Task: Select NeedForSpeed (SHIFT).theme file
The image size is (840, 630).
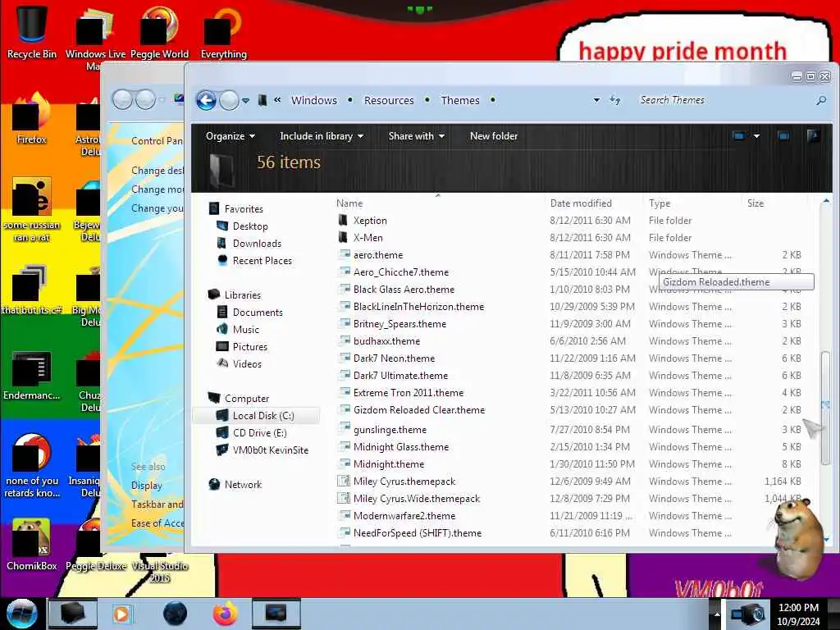Action: (418, 533)
